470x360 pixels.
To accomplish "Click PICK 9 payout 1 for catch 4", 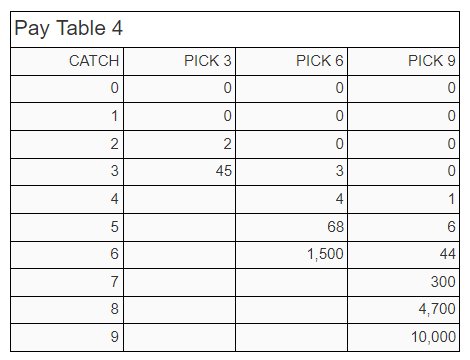I will [x=451, y=199].
